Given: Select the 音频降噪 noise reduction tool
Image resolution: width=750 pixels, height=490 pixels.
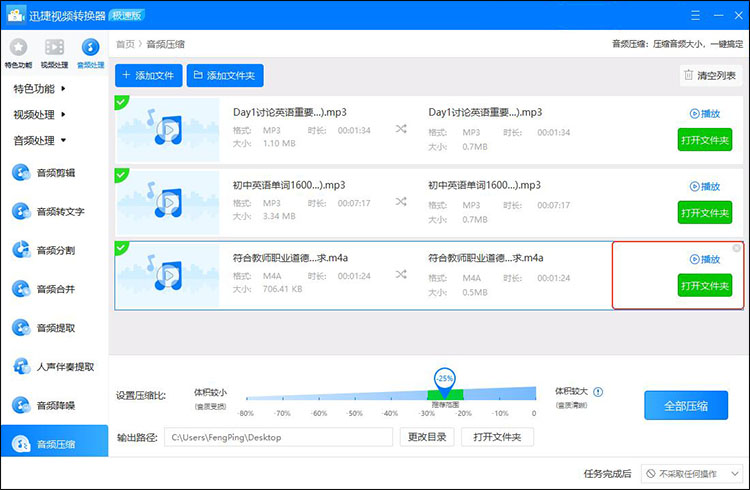Looking at the screenshot, I should (x=55, y=405).
